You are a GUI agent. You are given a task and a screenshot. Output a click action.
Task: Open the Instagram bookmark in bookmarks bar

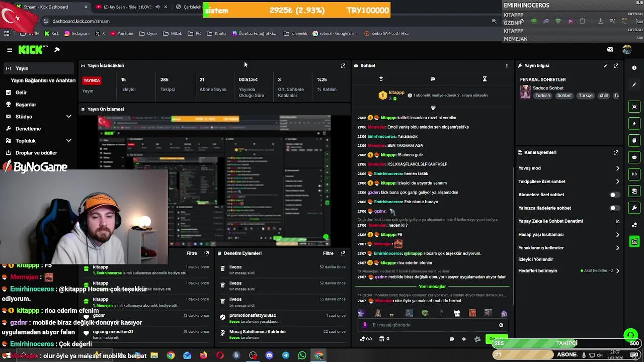click(x=76, y=34)
